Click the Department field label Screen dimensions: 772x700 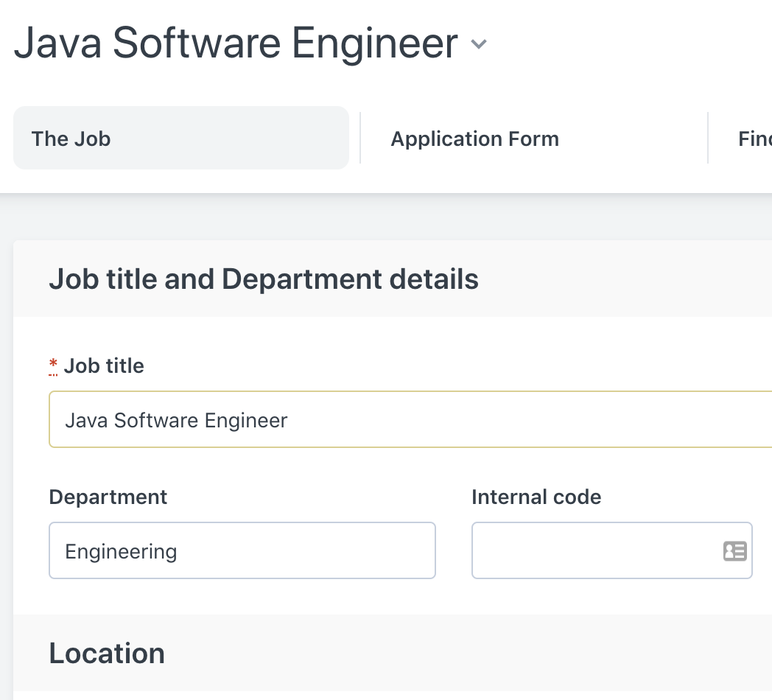[x=108, y=497]
